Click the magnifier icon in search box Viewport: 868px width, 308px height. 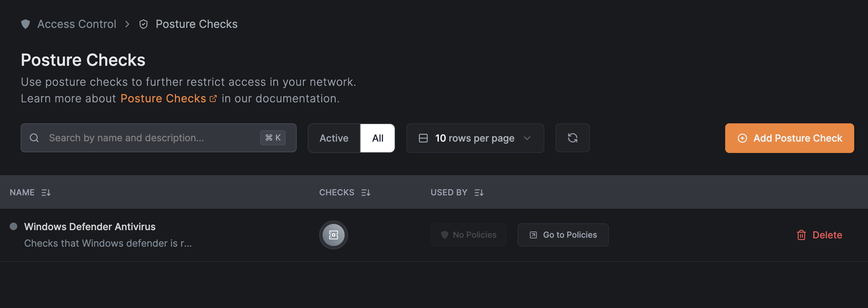[x=34, y=138]
